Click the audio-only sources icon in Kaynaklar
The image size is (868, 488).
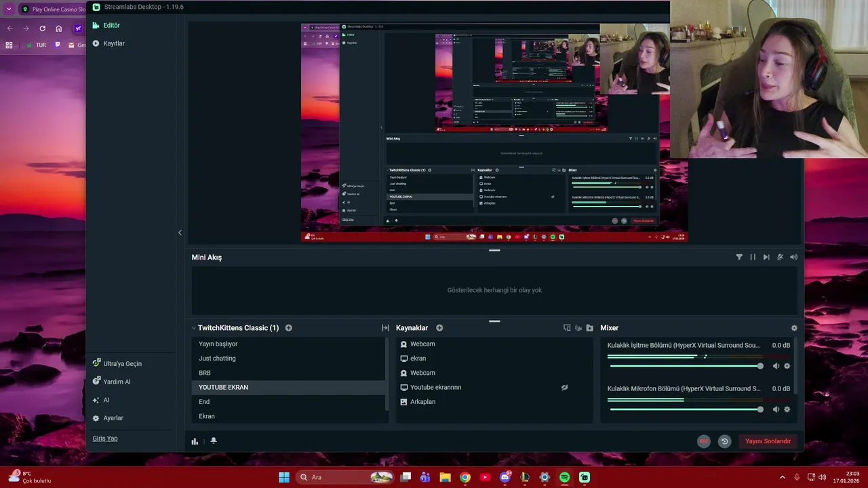578,327
